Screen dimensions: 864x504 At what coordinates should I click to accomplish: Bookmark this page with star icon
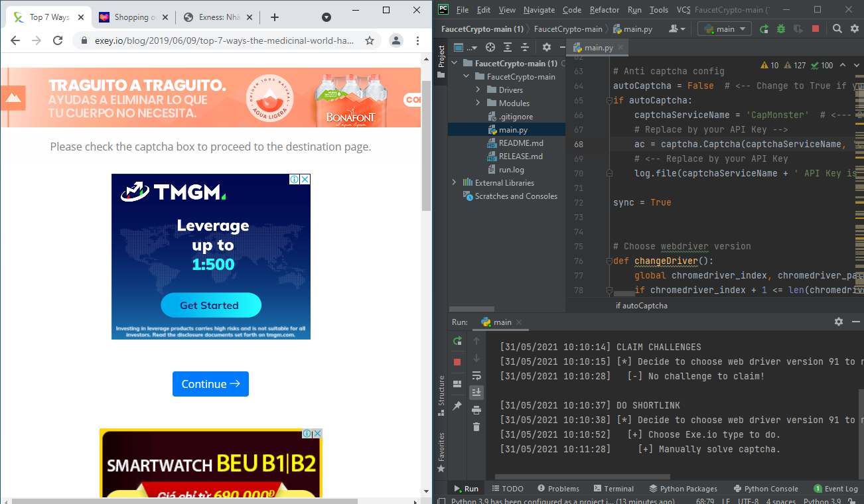point(370,40)
